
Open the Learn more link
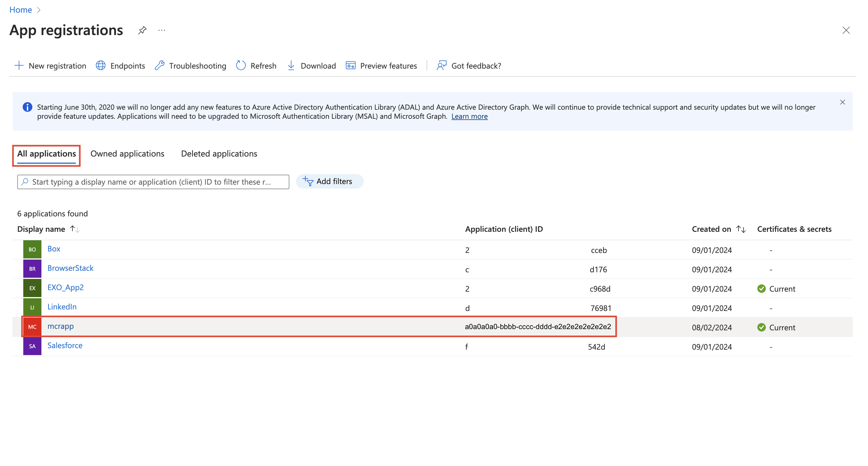(470, 116)
